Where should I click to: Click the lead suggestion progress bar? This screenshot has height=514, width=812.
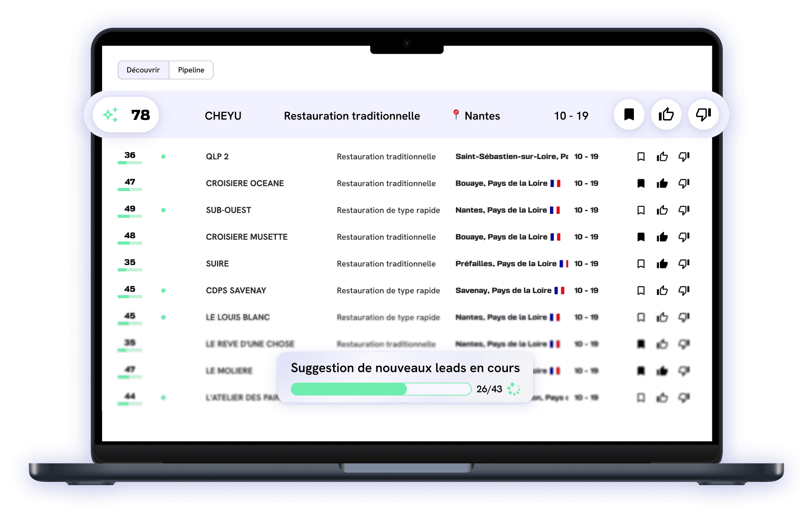[x=380, y=389]
